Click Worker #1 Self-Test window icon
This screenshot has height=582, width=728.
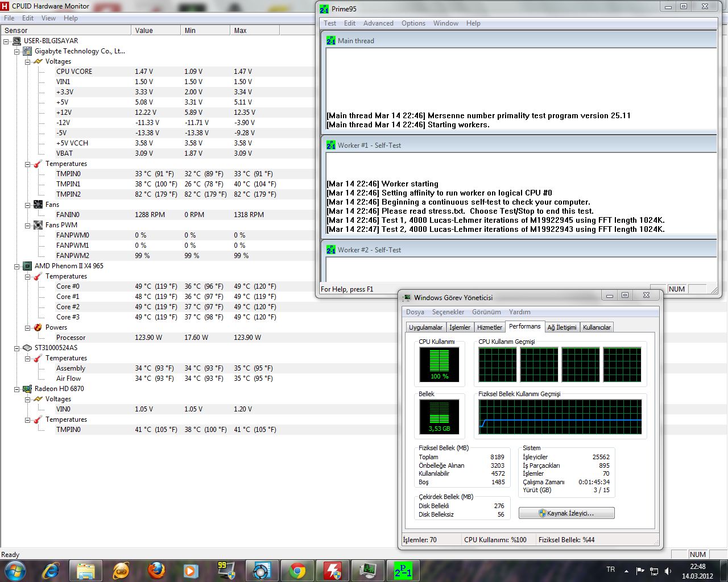pos(331,145)
